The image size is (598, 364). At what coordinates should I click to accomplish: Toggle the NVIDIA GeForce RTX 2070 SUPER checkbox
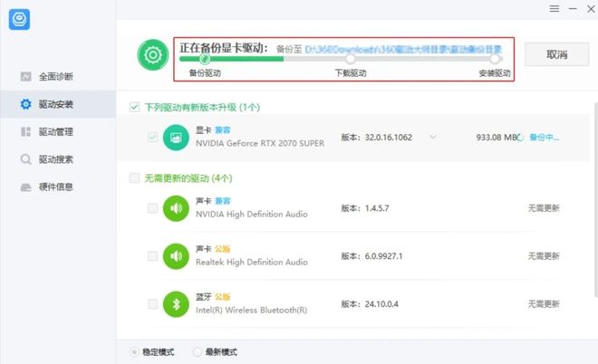pyautogui.click(x=152, y=138)
